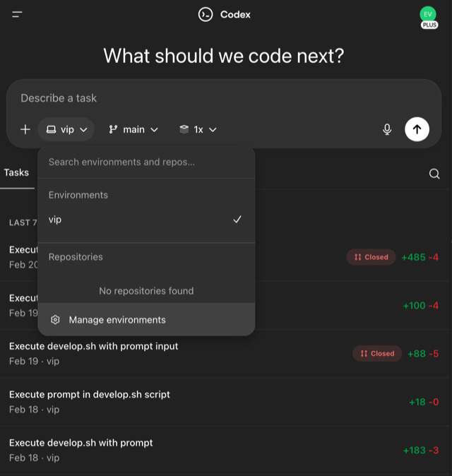Click the +183 -3 diff stats
Screen dimensions: 452x476
click(421, 451)
